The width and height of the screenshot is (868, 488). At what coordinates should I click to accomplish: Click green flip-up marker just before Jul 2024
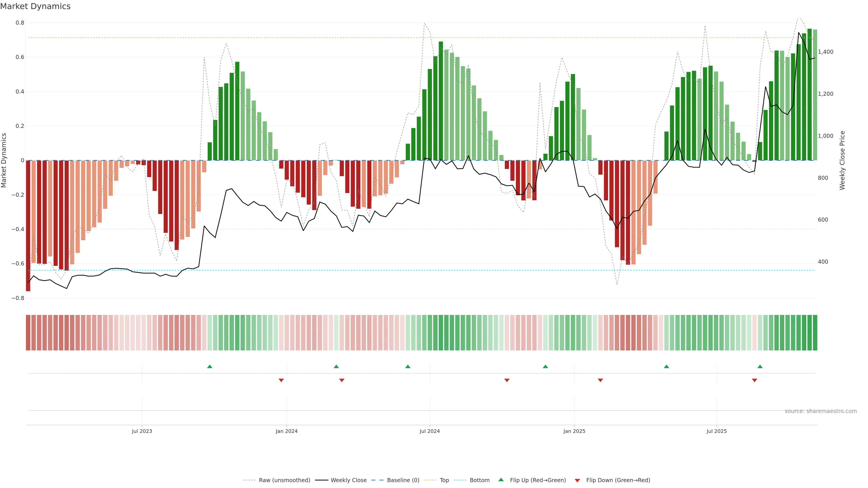(x=408, y=366)
